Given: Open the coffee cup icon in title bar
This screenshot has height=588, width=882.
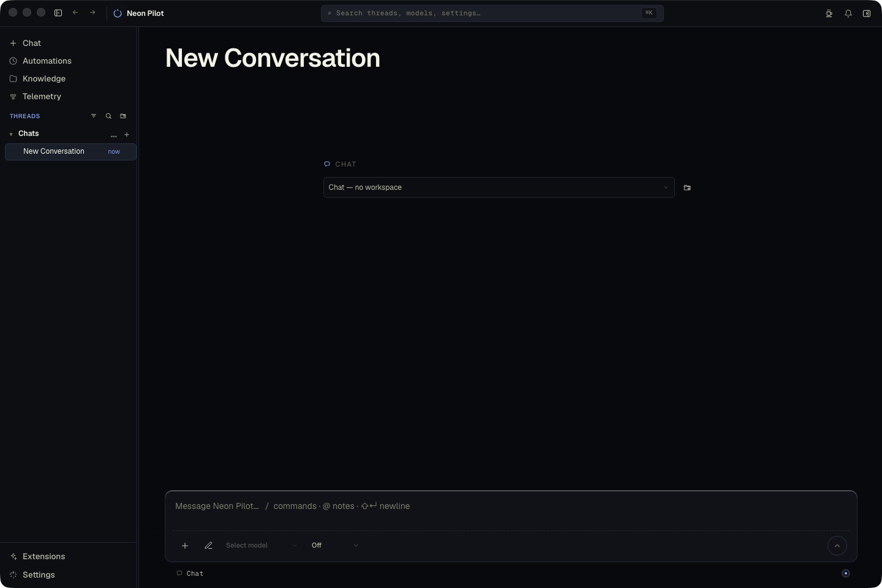Looking at the screenshot, I should pos(829,13).
